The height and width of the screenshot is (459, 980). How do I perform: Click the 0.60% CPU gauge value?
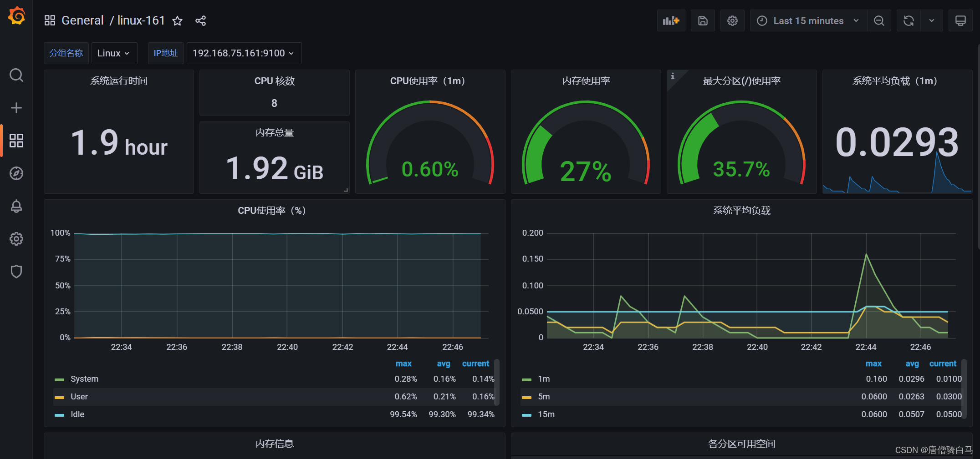[430, 169]
